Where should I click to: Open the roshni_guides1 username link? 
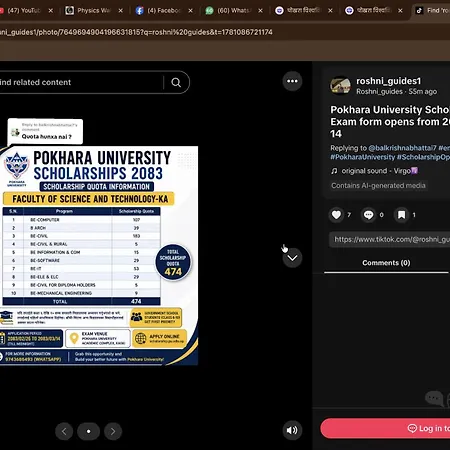coord(389,81)
